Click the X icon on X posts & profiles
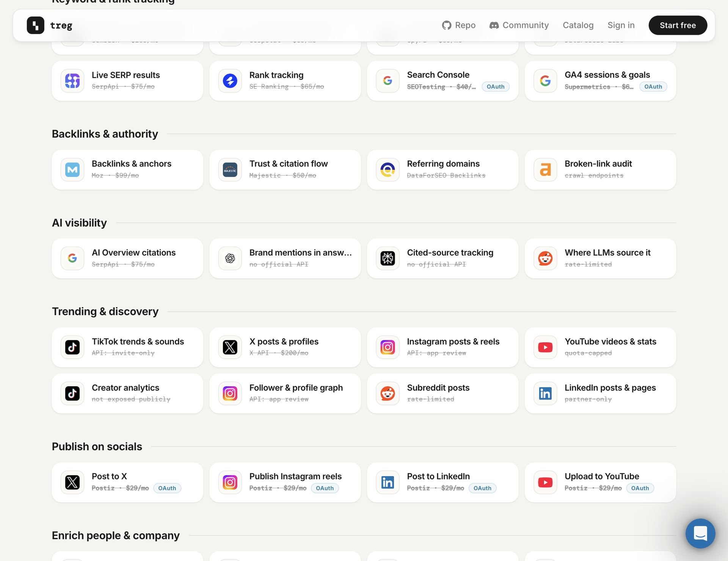Screen dimensions: 728x561 tap(230, 347)
